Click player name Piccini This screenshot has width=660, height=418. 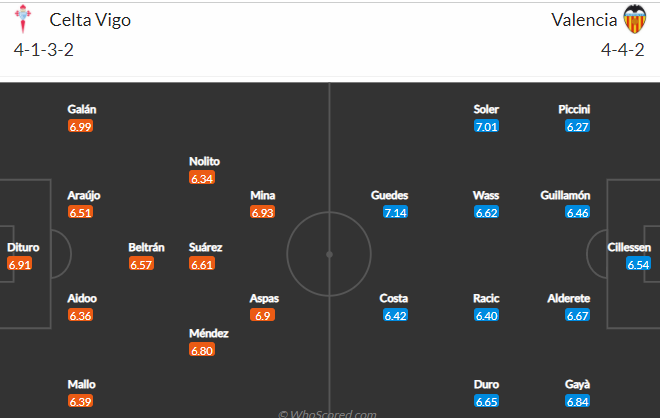click(574, 109)
